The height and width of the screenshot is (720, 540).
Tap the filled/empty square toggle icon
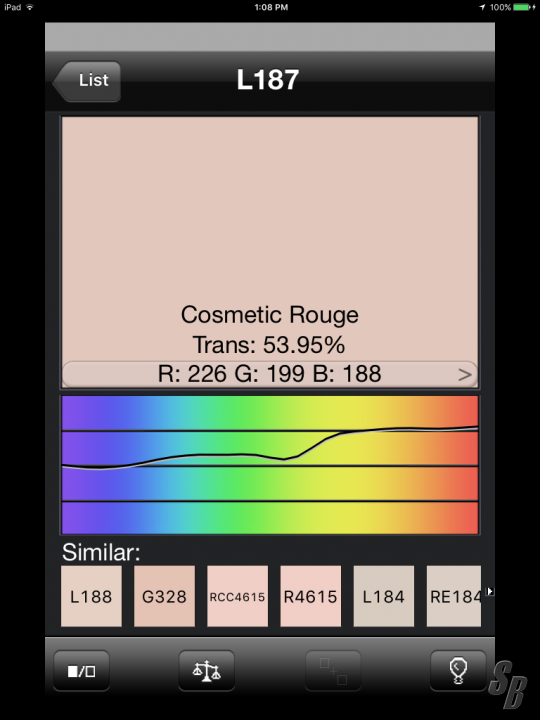tap(81, 671)
